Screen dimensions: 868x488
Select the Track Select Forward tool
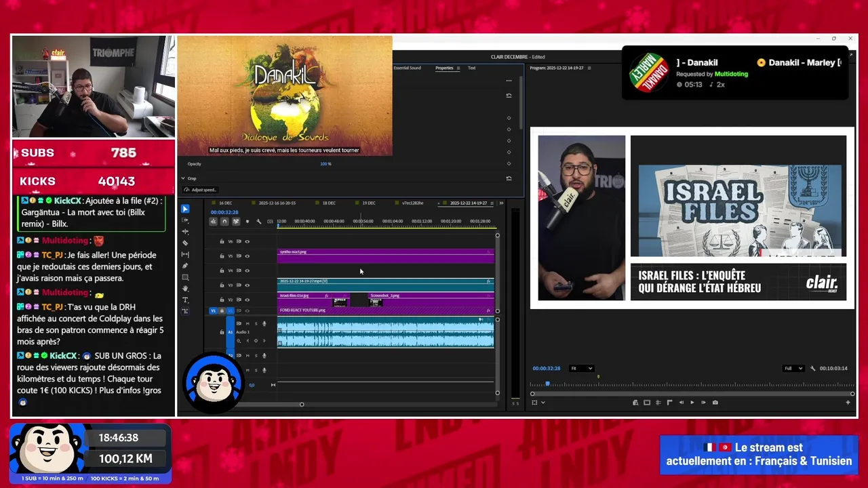tap(185, 220)
